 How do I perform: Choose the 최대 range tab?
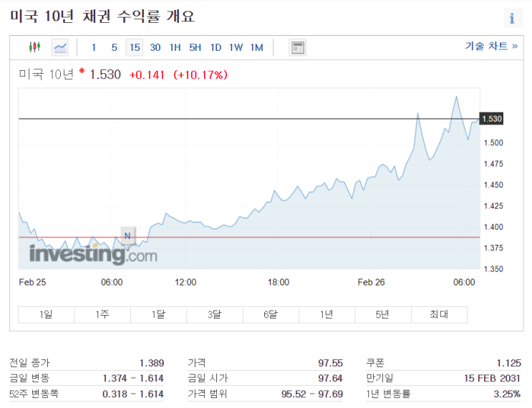coord(439,314)
